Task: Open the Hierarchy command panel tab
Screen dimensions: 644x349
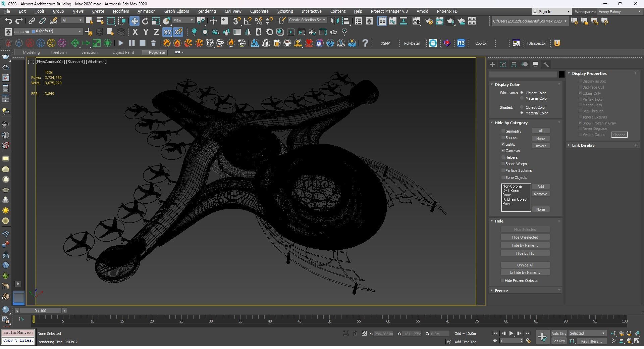Action: (514, 64)
